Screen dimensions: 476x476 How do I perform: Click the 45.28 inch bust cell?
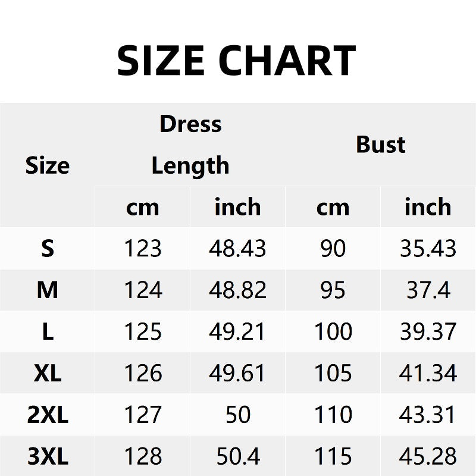pos(428,456)
